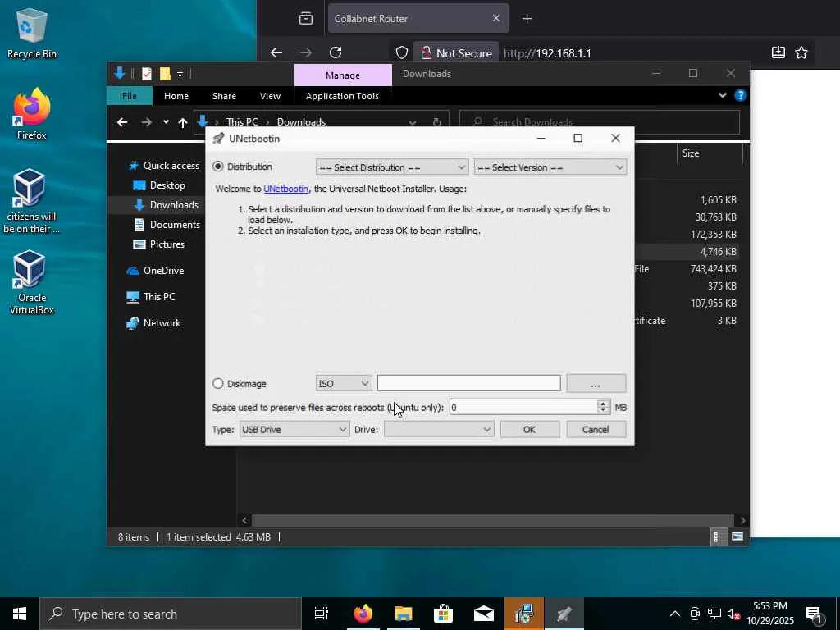This screenshot has height=630, width=840.
Task: Click the disk image path field
Action: [468, 383]
